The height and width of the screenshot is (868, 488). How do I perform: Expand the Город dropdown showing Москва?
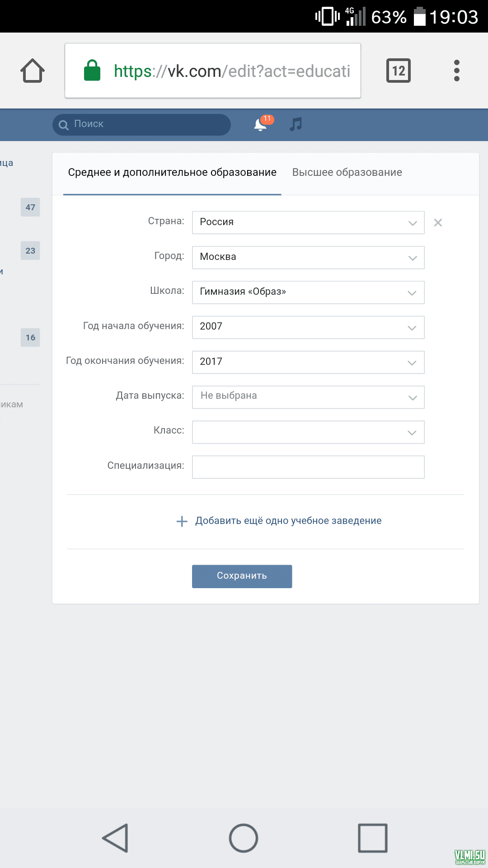308,257
